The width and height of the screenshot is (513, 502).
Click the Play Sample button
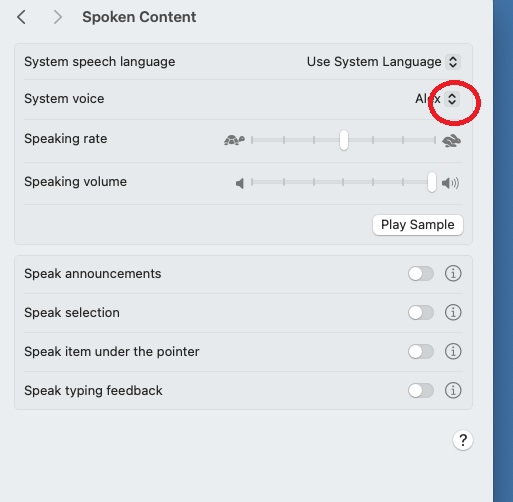[418, 225]
